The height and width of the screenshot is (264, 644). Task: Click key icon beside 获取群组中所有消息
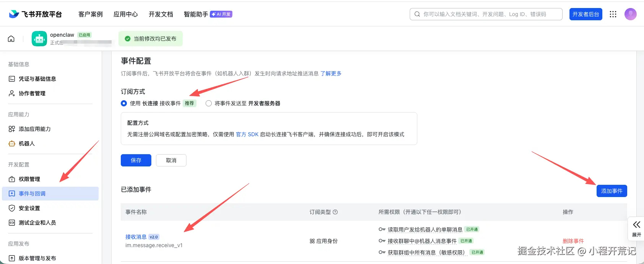pos(382,253)
